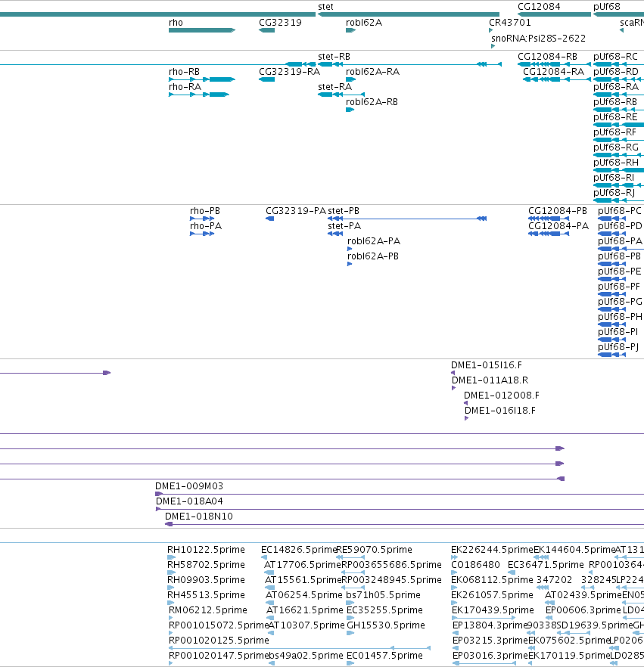Screen dimensions: 644x667
Task: Click the stet-PB protein label
Action: tap(344, 211)
